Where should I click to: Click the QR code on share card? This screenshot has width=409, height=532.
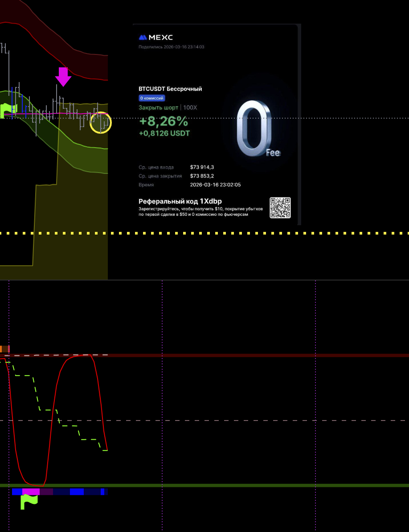280,208
